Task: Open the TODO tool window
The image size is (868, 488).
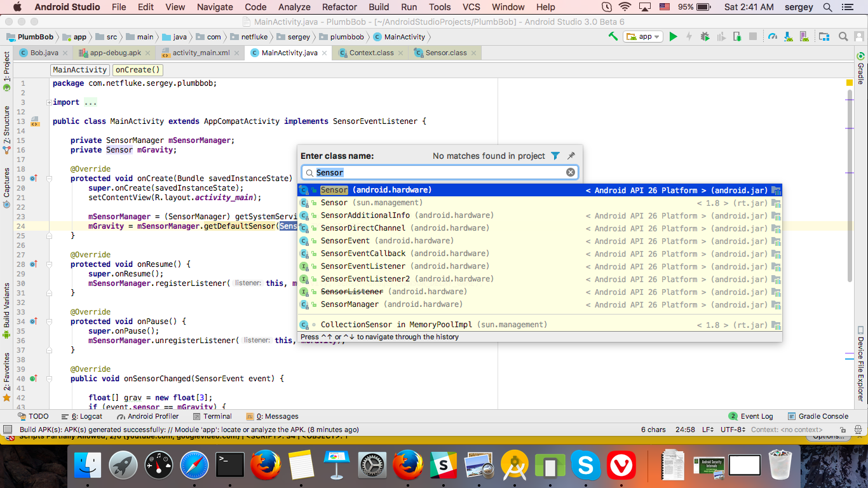Action: [x=33, y=416]
